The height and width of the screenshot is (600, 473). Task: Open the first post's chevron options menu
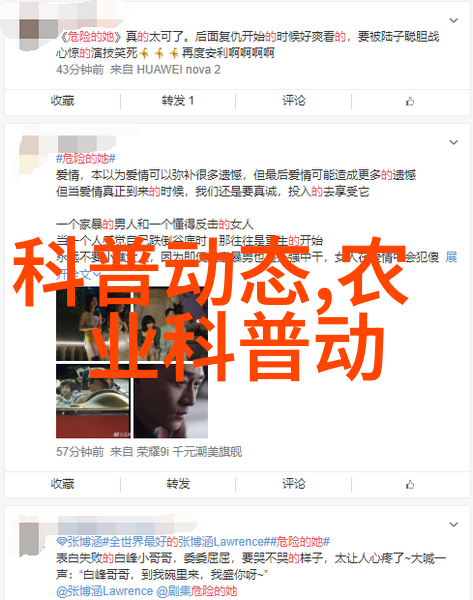[453, 20]
